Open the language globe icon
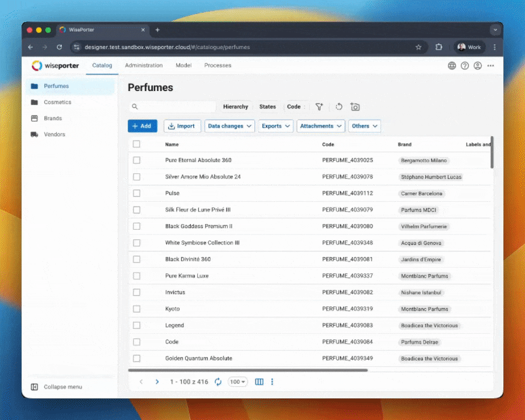Viewport: 525px width, 420px height. (x=452, y=66)
